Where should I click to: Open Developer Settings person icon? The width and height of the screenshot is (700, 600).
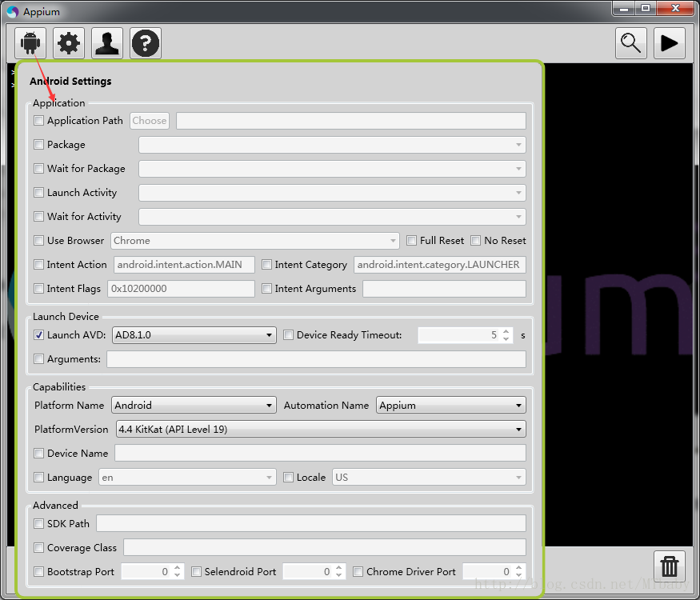coord(107,43)
